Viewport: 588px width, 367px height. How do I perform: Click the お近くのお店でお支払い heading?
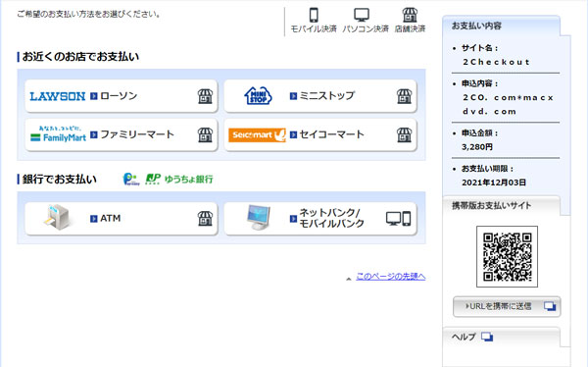pyautogui.click(x=80, y=57)
